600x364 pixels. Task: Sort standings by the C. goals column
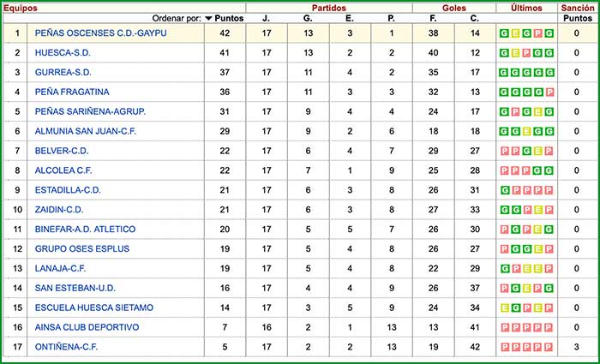tap(475, 18)
